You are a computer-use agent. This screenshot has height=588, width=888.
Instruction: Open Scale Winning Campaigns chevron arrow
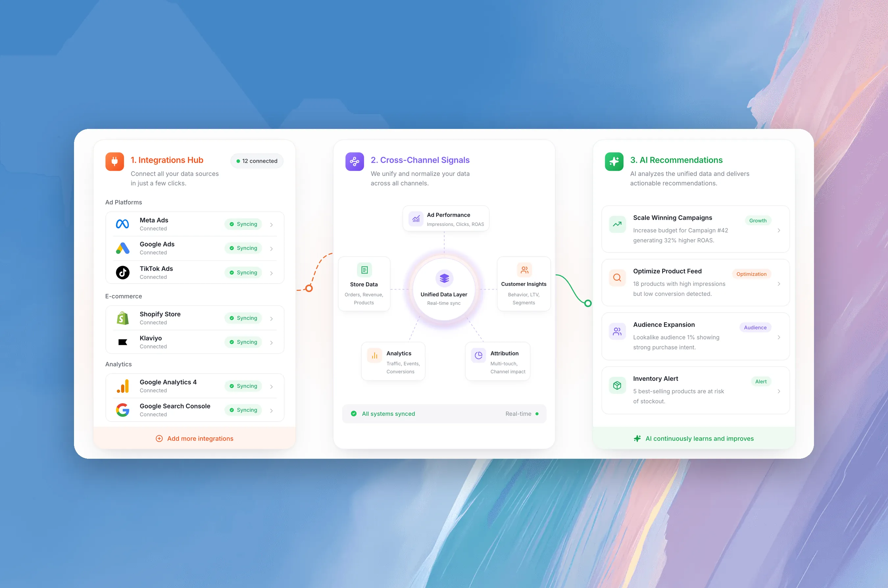(779, 230)
